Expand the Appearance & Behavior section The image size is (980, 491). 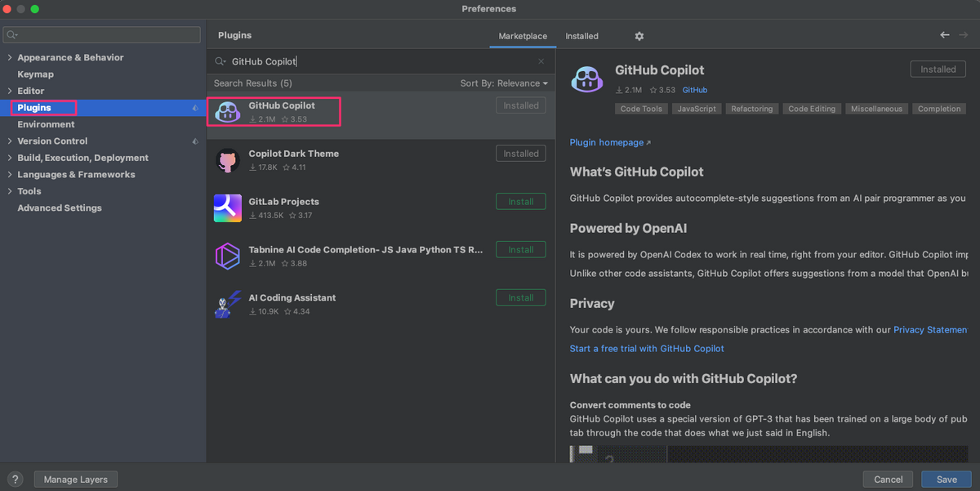tap(9, 57)
